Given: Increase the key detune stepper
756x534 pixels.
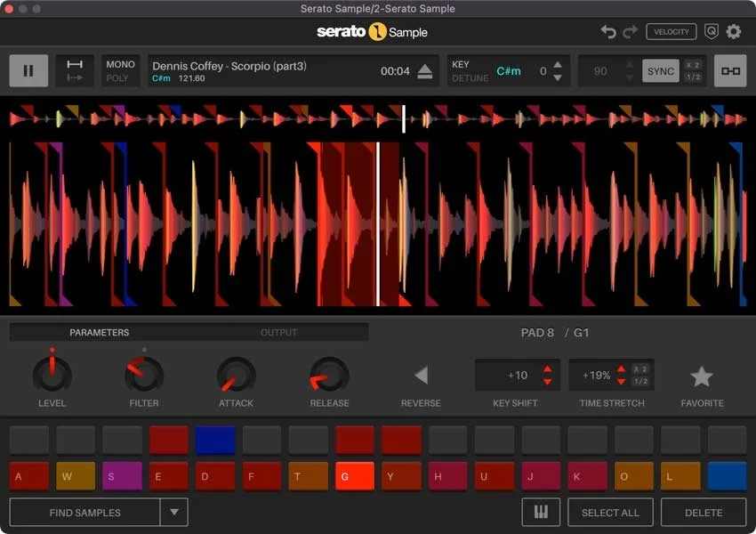Looking at the screenshot, I should click(x=559, y=64).
